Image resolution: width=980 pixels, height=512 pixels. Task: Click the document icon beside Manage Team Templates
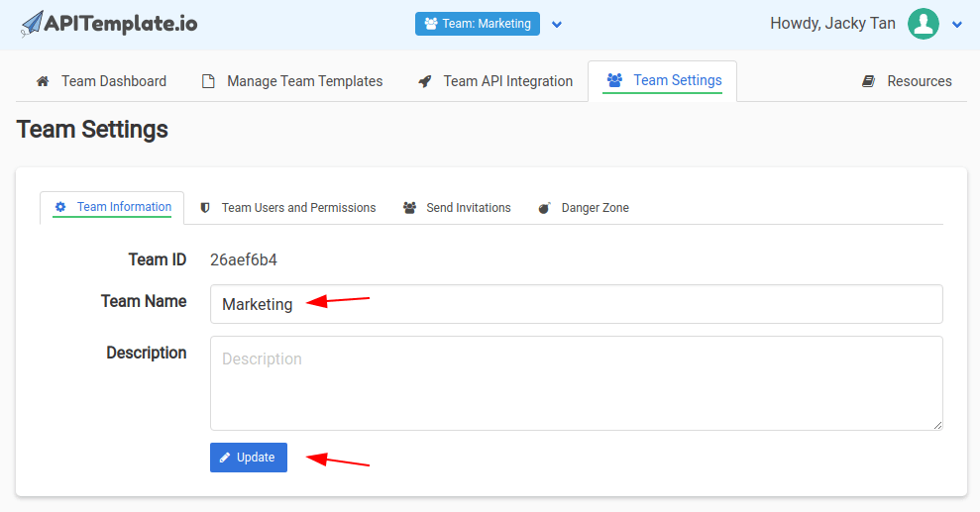click(x=208, y=81)
